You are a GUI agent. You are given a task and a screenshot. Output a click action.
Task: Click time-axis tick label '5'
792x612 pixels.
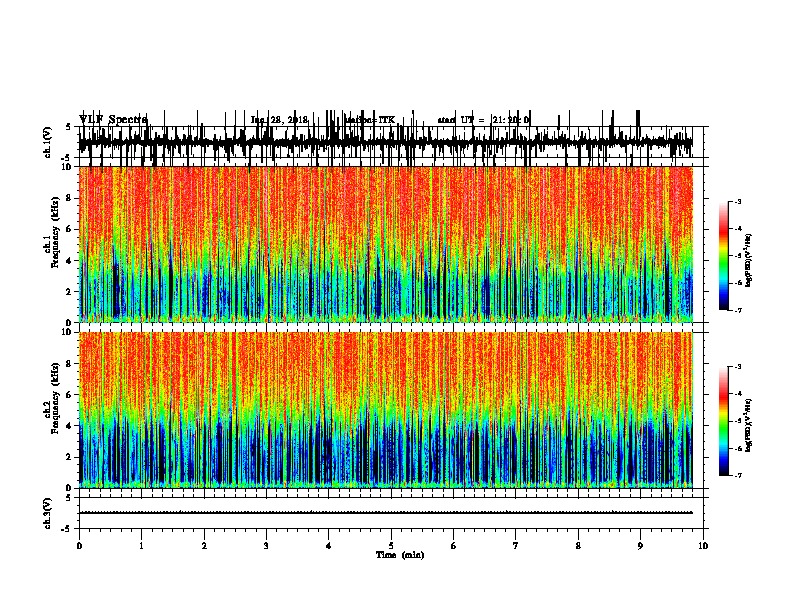pos(391,546)
